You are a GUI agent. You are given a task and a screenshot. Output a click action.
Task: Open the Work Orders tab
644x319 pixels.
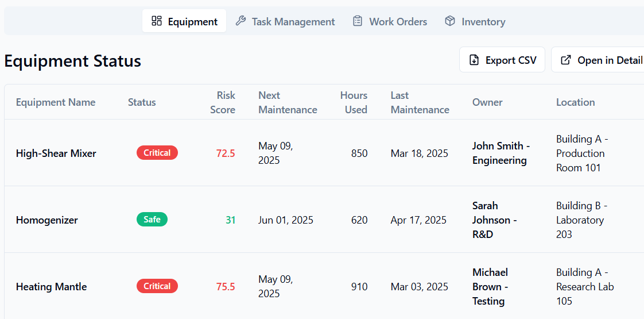[x=390, y=21]
